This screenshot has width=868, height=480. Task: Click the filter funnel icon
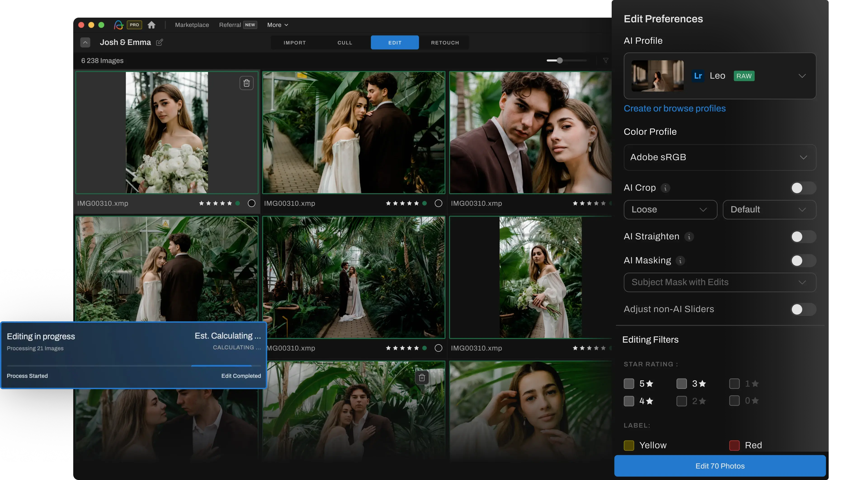(606, 61)
